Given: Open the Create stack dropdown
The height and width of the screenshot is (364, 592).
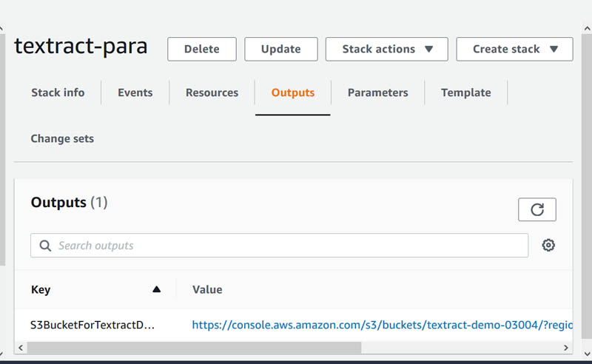Looking at the screenshot, I should coord(514,49).
